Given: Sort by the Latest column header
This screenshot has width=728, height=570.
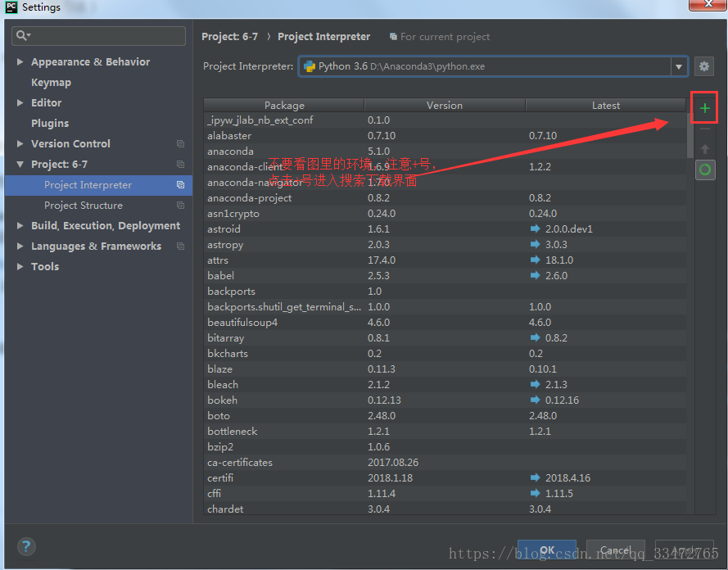Looking at the screenshot, I should [606, 106].
